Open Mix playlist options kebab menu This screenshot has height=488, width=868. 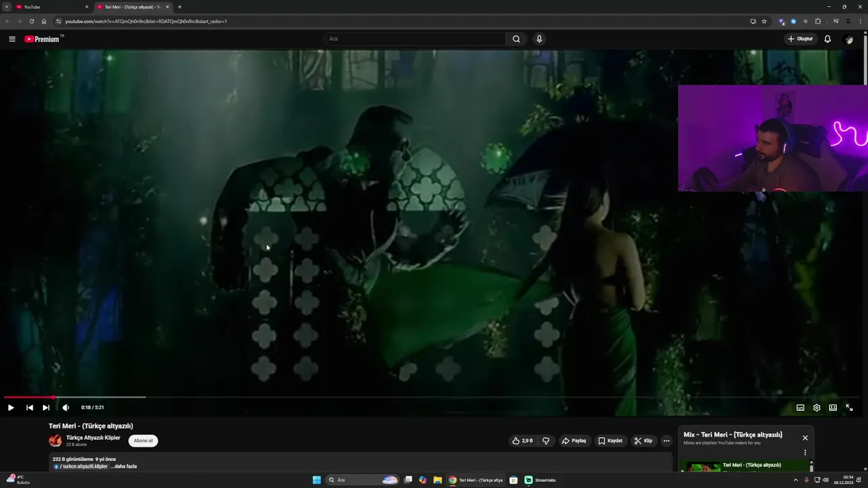pyautogui.click(x=805, y=453)
